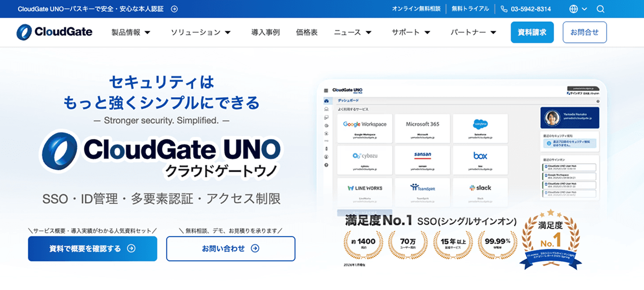Click the large CloudGate UNO ring logo
The image size is (644, 290).
point(59,152)
